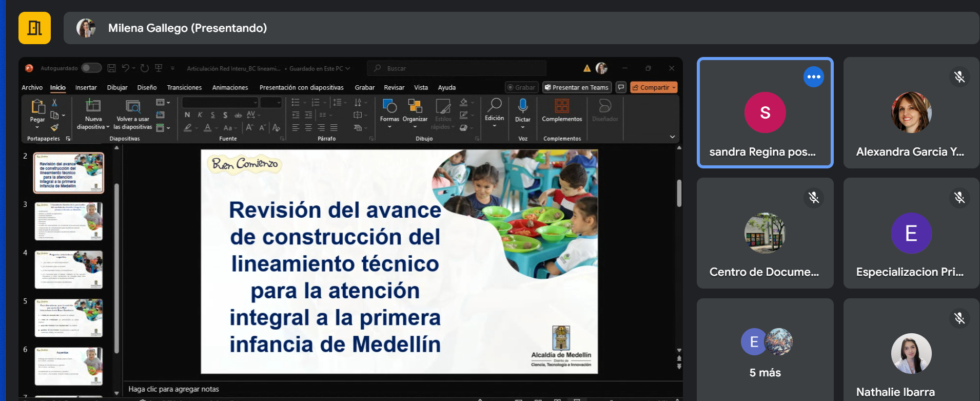The image size is (980, 401).
Task: Open the Insertar ribbon tab
Action: 86,88
